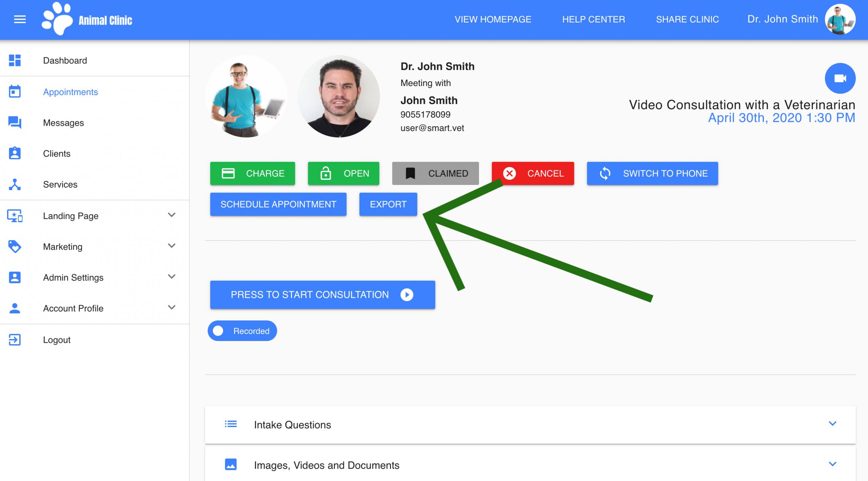Open Services in the sidebar

pyautogui.click(x=95, y=184)
